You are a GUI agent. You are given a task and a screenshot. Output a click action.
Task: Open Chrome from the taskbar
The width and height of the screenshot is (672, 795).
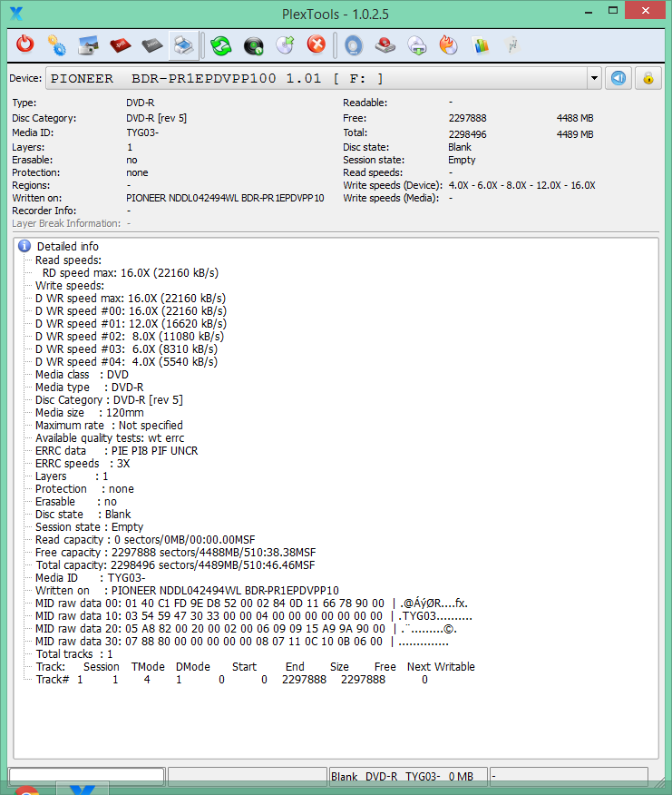(x=27, y=790)
